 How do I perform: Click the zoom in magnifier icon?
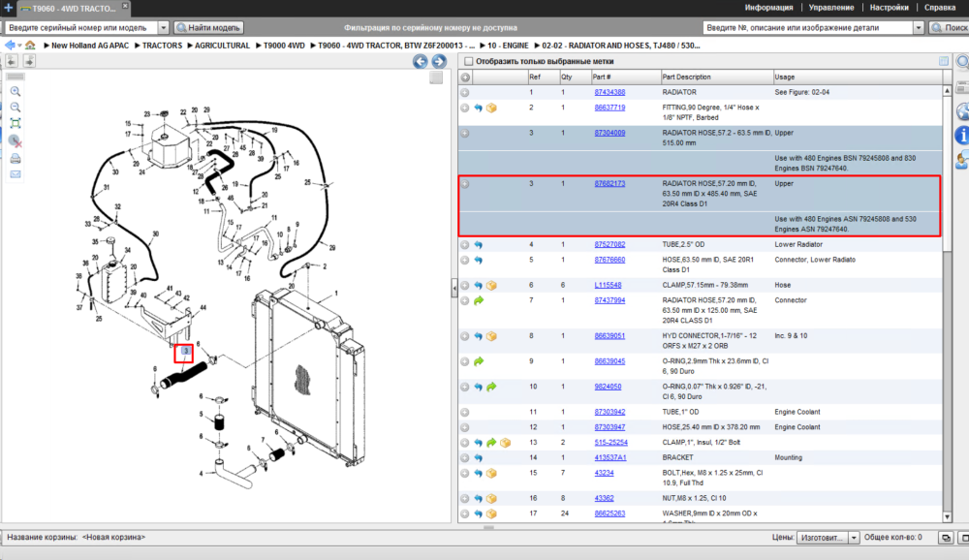click(16, 91)
